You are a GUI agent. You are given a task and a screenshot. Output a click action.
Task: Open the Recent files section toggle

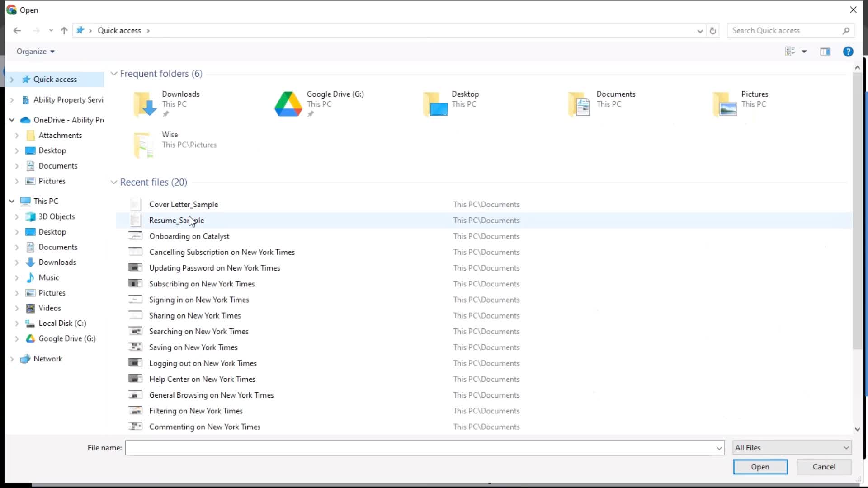[x=114, y=182]
